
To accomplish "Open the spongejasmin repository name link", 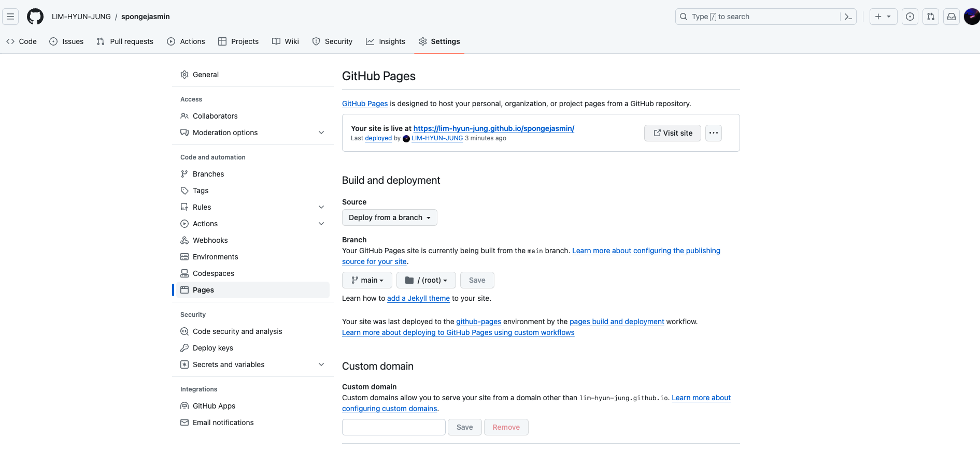I will 146,17.
